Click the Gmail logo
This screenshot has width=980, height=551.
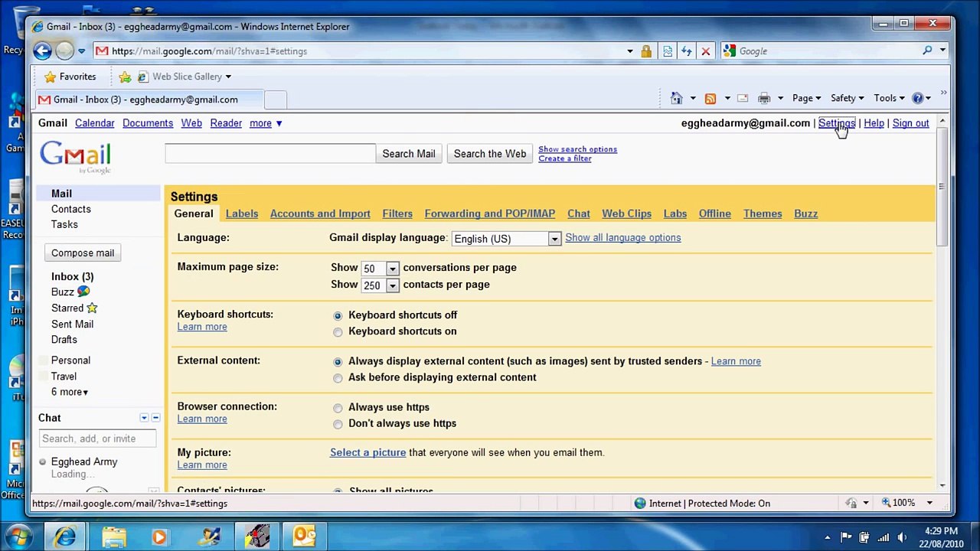click(x=75, y=158)
